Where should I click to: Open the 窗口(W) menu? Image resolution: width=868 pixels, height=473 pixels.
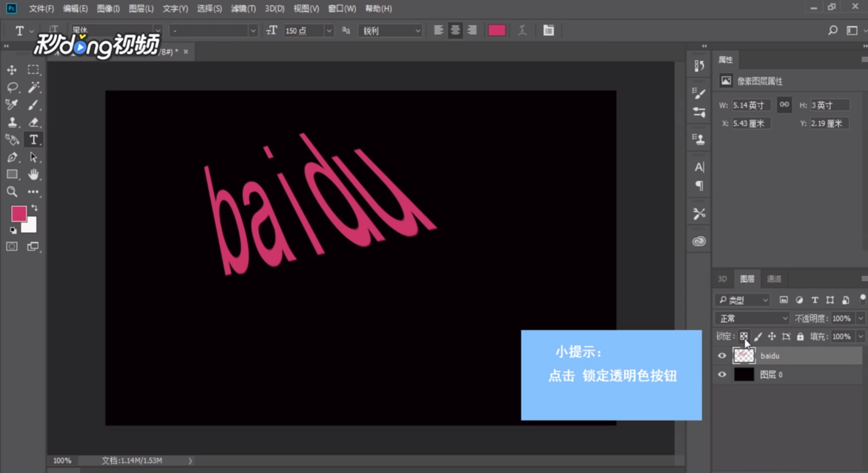[x=342, y=9]
